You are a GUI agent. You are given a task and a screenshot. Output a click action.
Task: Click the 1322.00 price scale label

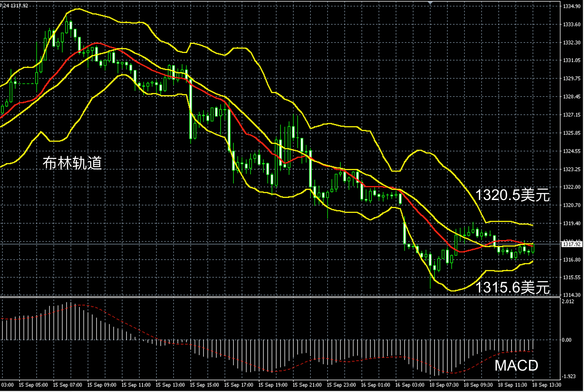[572, 187]
